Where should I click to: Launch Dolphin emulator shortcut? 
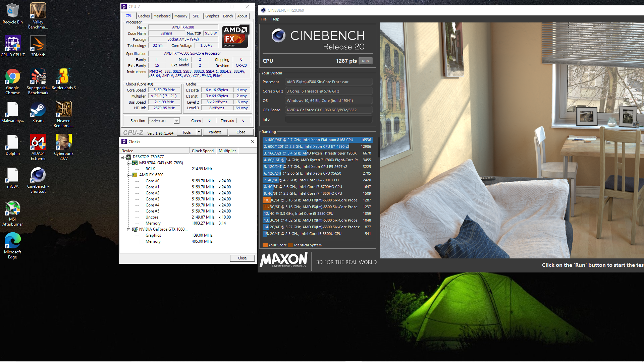tap(12, 145)
